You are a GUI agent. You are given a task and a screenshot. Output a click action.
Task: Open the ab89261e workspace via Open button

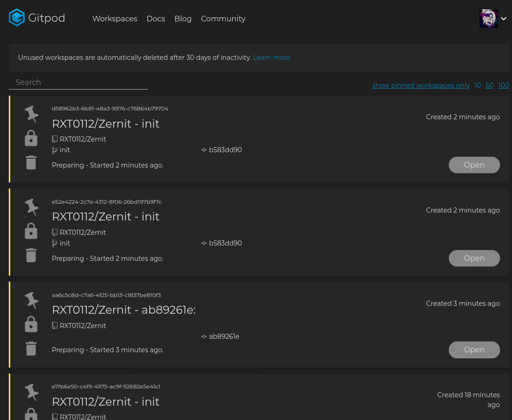(474, 350)
